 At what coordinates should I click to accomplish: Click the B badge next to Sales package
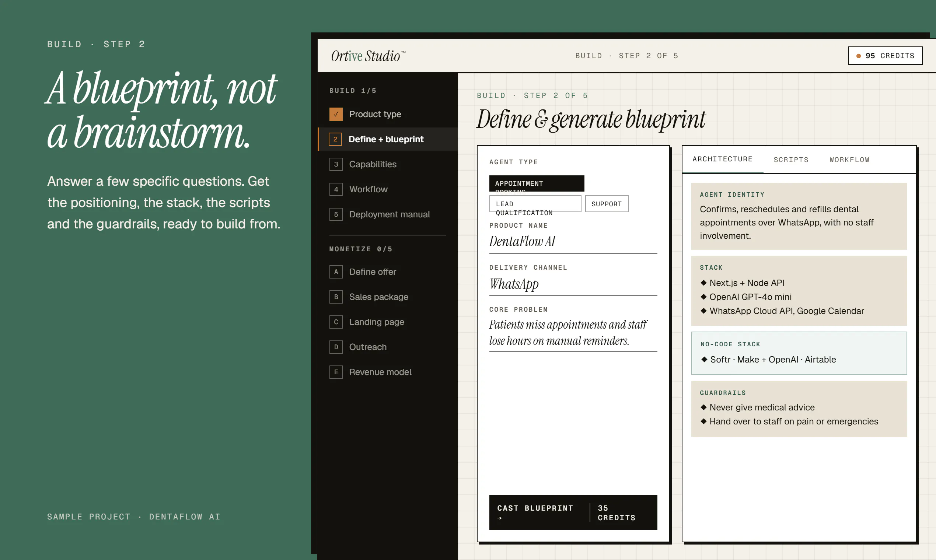pos(336,297)
